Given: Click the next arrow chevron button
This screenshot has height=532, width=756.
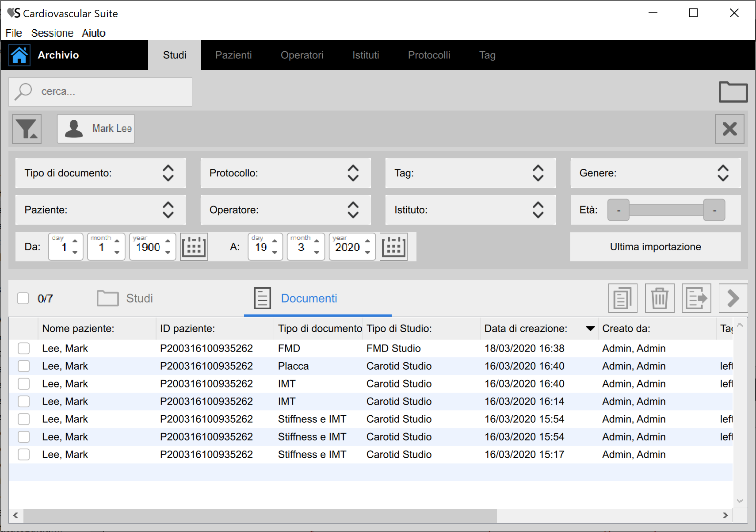Looking at the screenshot, I should click(x=733, y=299).
